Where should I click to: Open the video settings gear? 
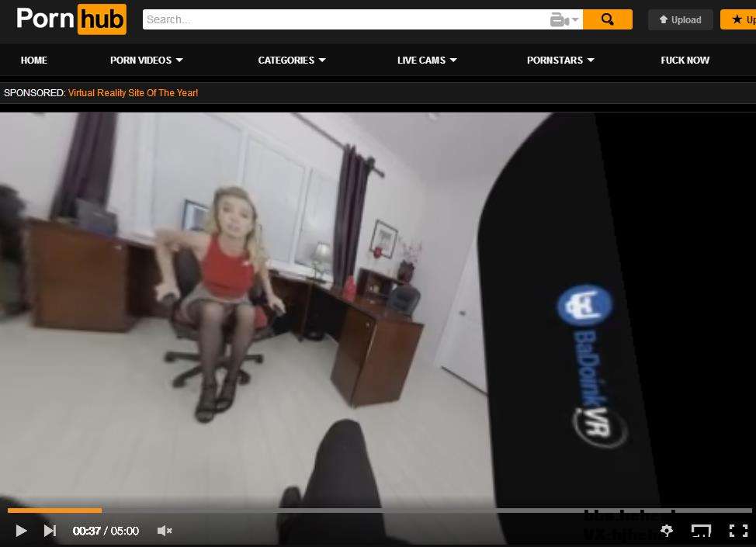[666, 531]
